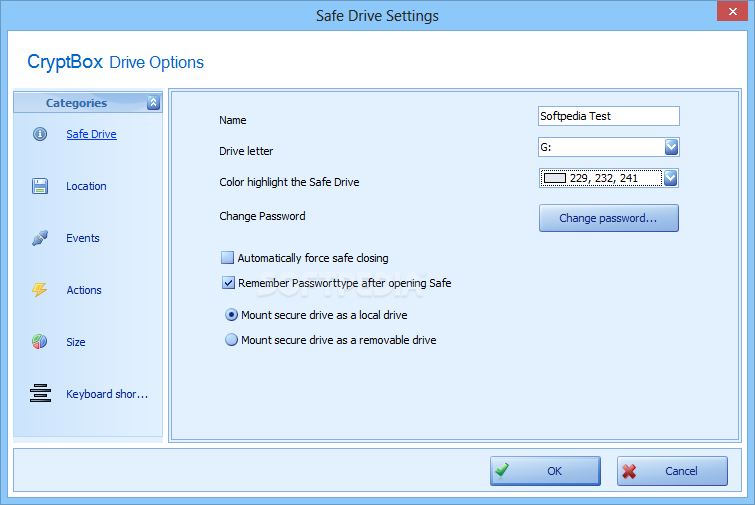Click the CryptBox Drive Options heading
This screenshot has height=505, width=755.
coord(116,62)
